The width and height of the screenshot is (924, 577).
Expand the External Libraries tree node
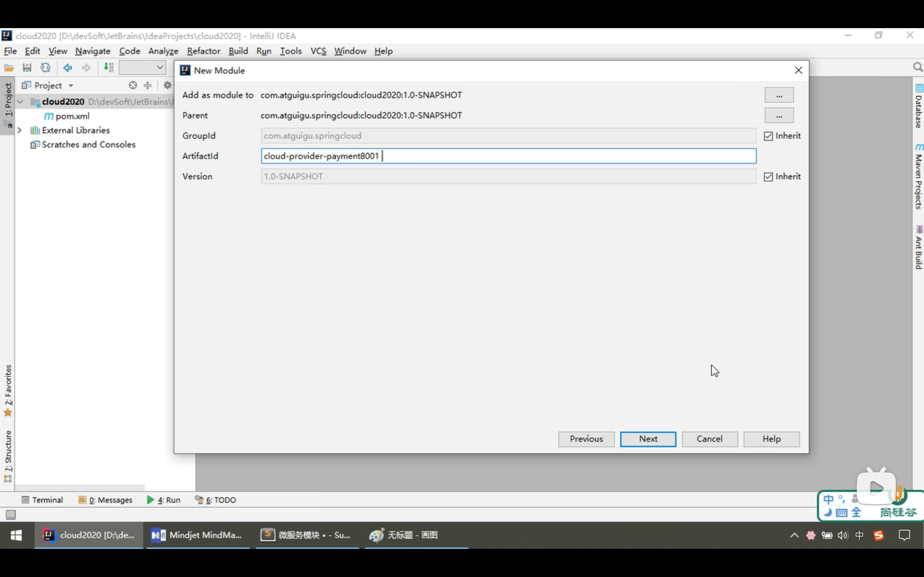coord(19,131)
